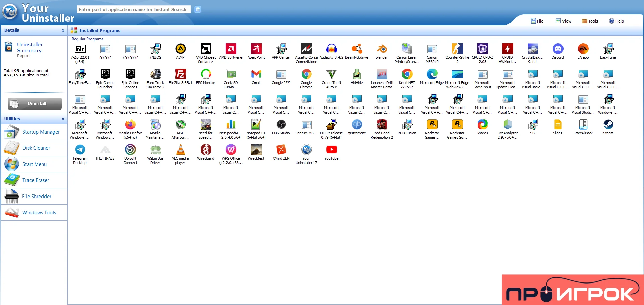Open the Help menu

(616, 21)
